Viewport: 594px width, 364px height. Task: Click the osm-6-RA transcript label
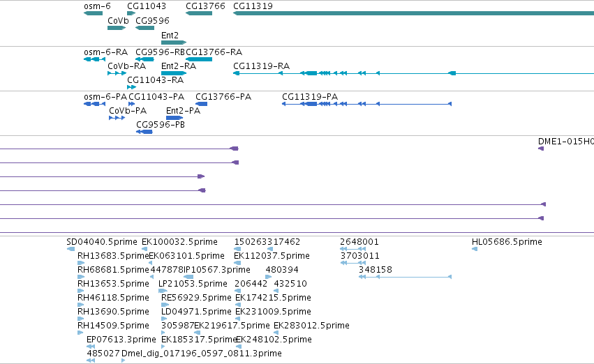pos(105,52)
